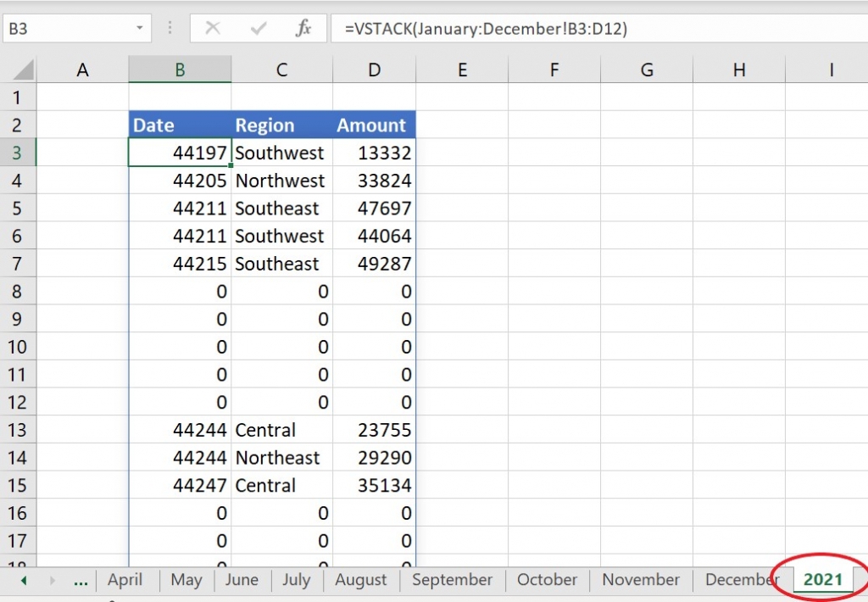Click the previous sheet navigation arrow

pyautogui.click(x=24, y=580)
